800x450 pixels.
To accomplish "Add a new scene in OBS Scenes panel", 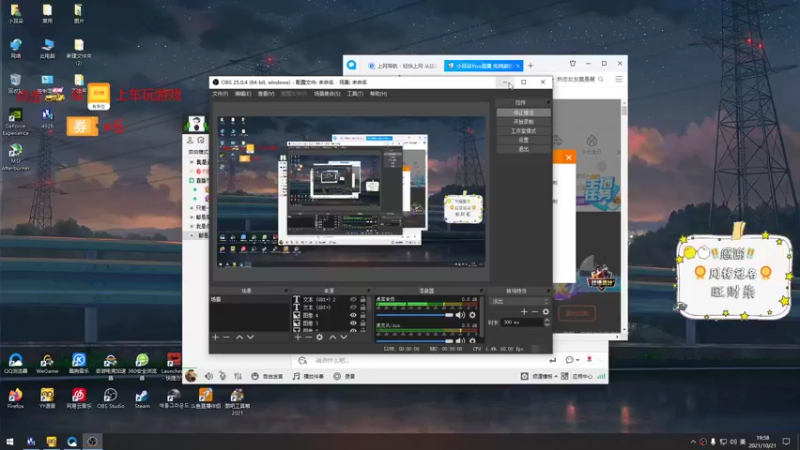I will 215,337.
